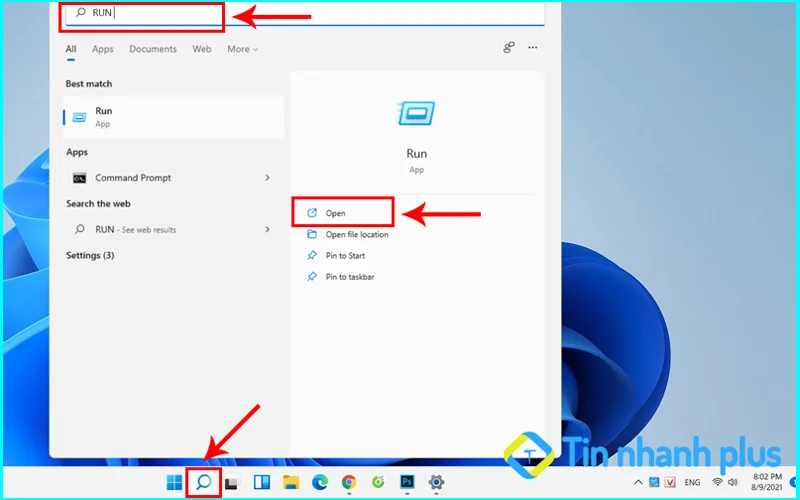Screen dimensions: 800x500
Task: Click the taskbar Search magnifier icon
Action: click(204, 482)
